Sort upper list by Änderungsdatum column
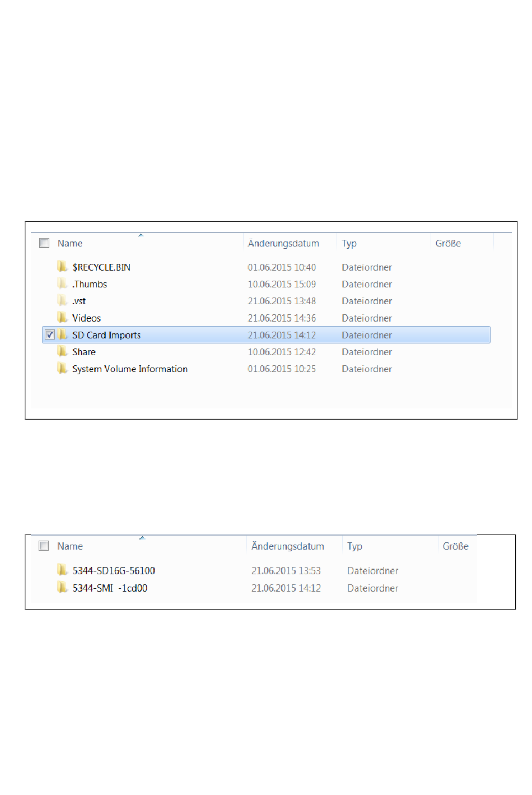Viewport: 532px width, 795px height. click(x=283, y=243)
